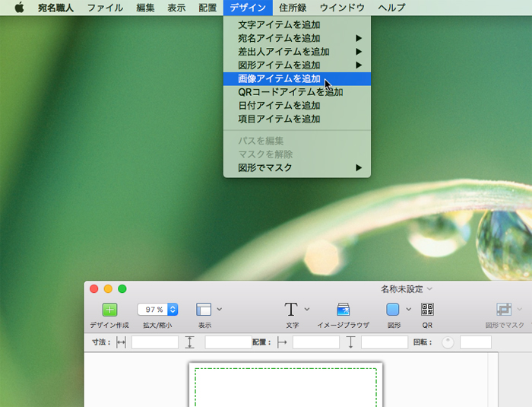This screenshot has height=407, width=532.
Task: Expand the 文字 tool dropdown arrow
Action: coord(307,309)
